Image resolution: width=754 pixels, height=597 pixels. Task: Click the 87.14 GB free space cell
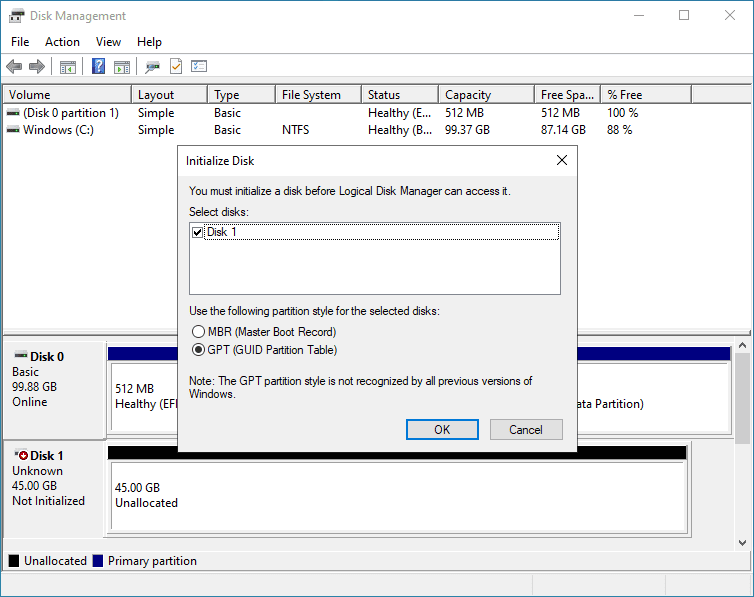pos(563,130)
